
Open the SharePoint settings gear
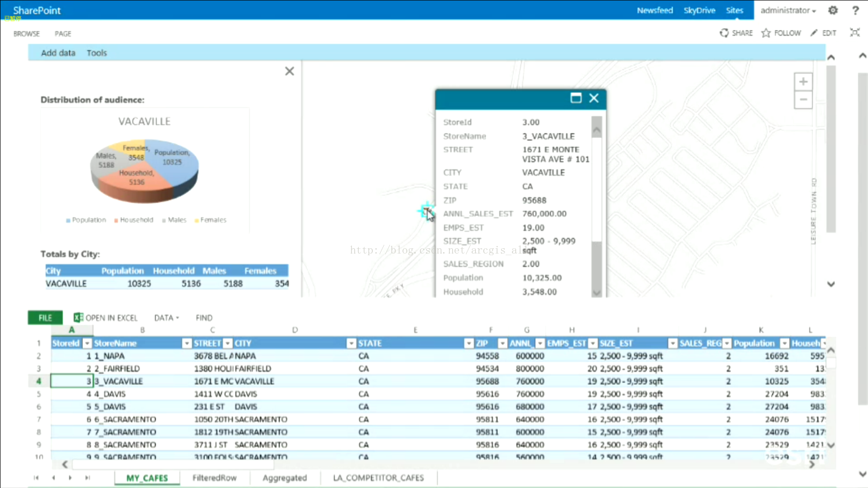click(833, 10)
